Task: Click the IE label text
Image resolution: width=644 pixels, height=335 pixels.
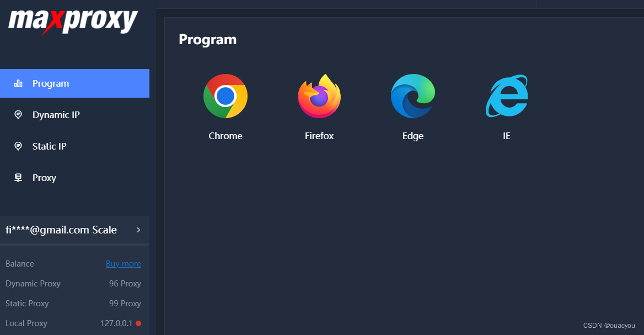Action: coord(507,136)
